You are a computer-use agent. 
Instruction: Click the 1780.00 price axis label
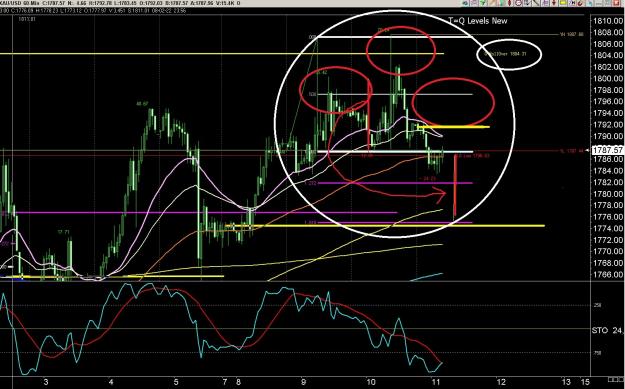608,194
